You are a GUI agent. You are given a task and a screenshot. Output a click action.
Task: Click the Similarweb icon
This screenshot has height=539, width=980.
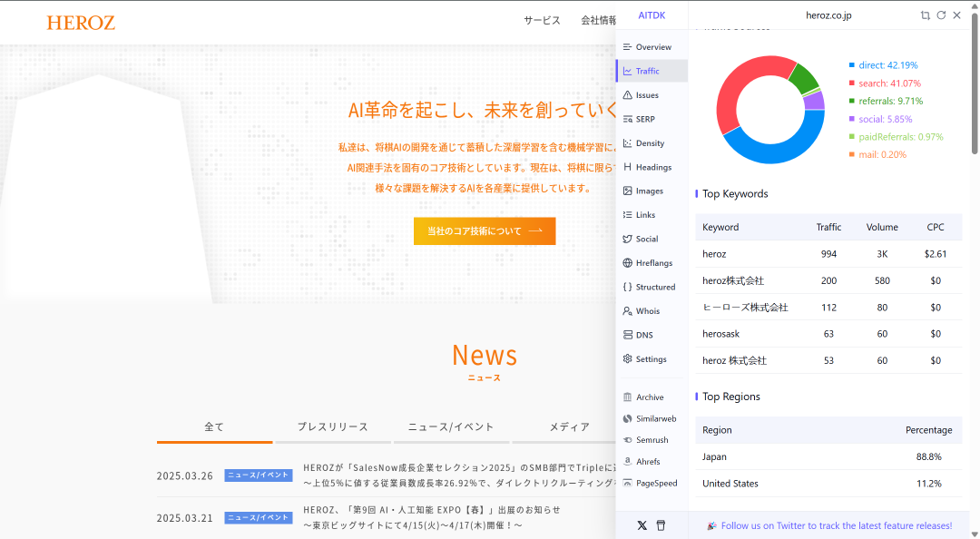628,418
